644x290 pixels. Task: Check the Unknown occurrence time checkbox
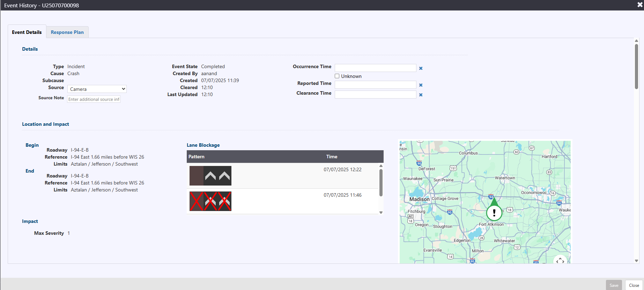(337, 76)
